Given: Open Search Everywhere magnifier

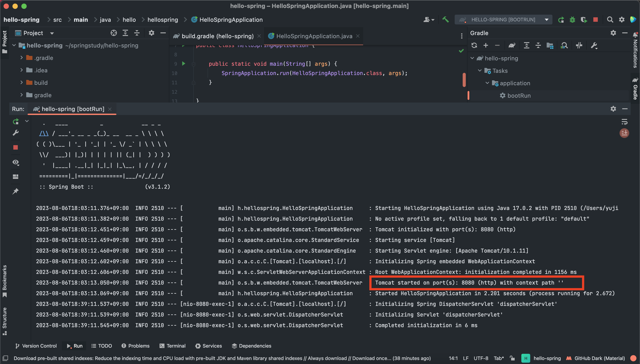Looking at the screenshot, I should (610, 20).
